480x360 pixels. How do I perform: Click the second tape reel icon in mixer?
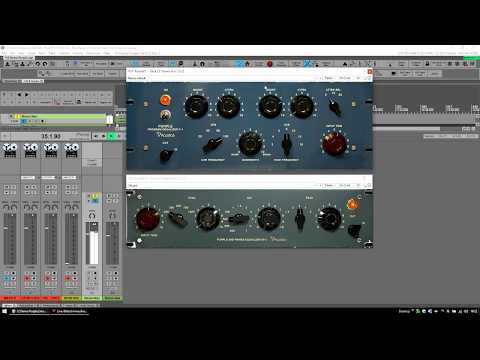pos(30,150)
